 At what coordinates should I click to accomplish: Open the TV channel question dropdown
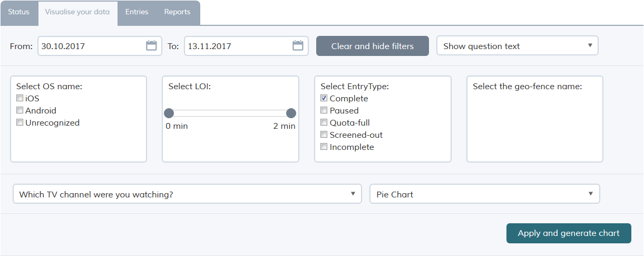pos(187,194)
